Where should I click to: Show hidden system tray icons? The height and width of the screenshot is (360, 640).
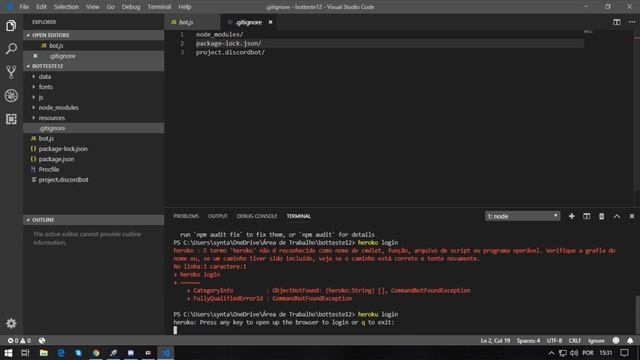551,353
